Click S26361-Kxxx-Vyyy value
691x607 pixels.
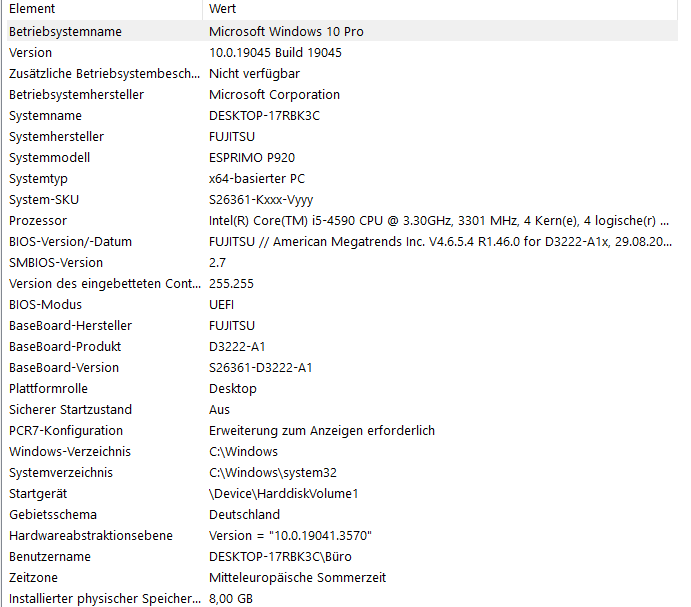261,200
